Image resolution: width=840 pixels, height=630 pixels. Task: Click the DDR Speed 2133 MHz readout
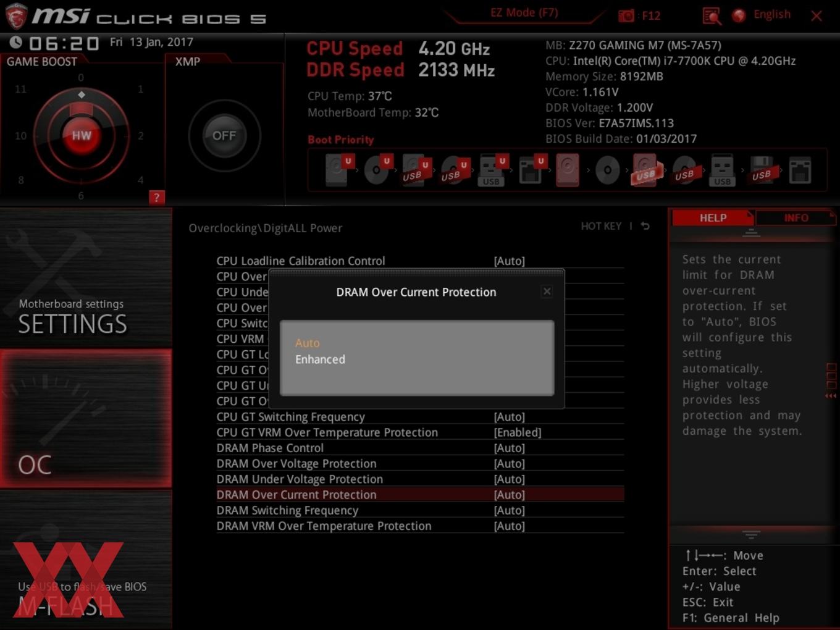[x=401, y=70]
